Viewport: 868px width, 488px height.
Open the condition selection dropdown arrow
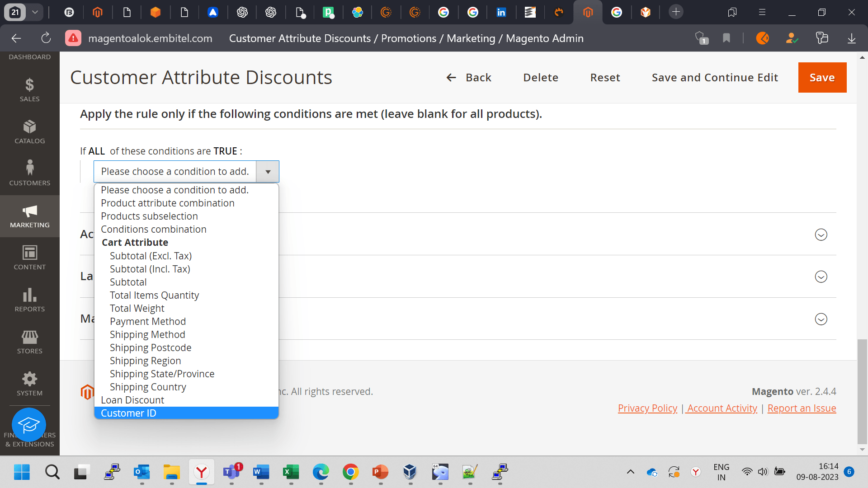click(x=267, y=171)
